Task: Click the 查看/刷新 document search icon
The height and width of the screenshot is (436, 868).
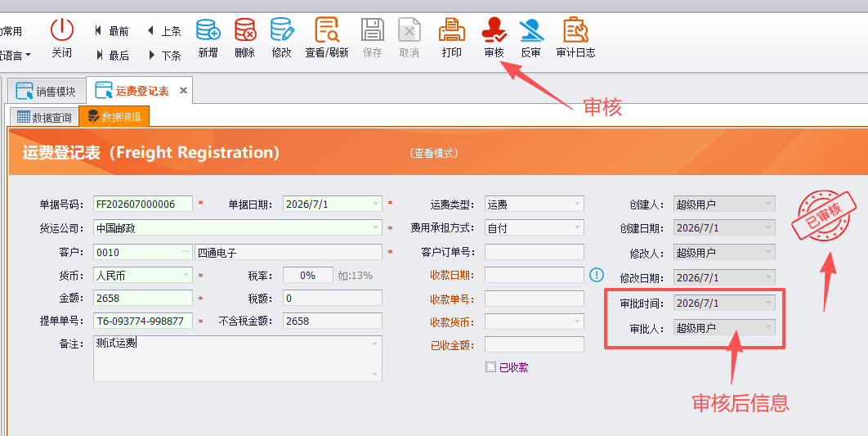Action: pos(327,29)
